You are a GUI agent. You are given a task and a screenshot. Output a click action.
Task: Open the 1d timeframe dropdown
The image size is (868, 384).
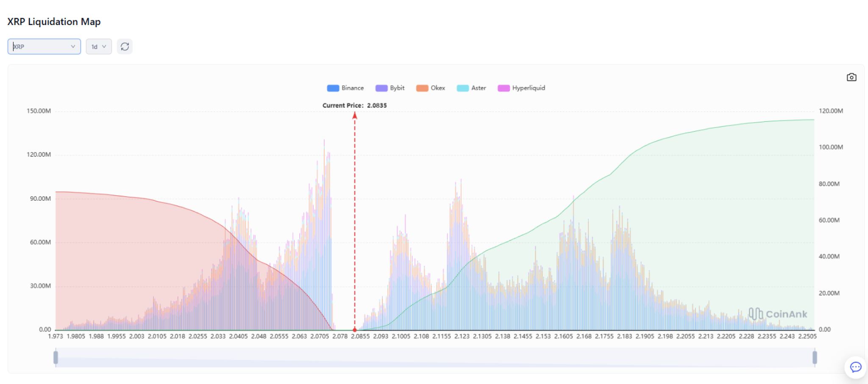coord(99,47)
